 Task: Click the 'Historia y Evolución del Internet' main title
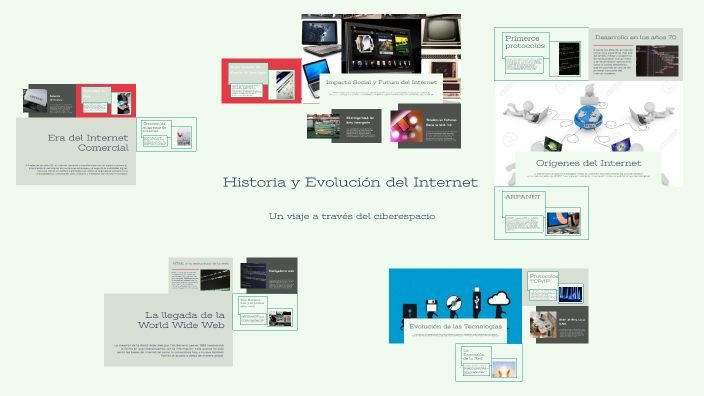click(350, 182)
